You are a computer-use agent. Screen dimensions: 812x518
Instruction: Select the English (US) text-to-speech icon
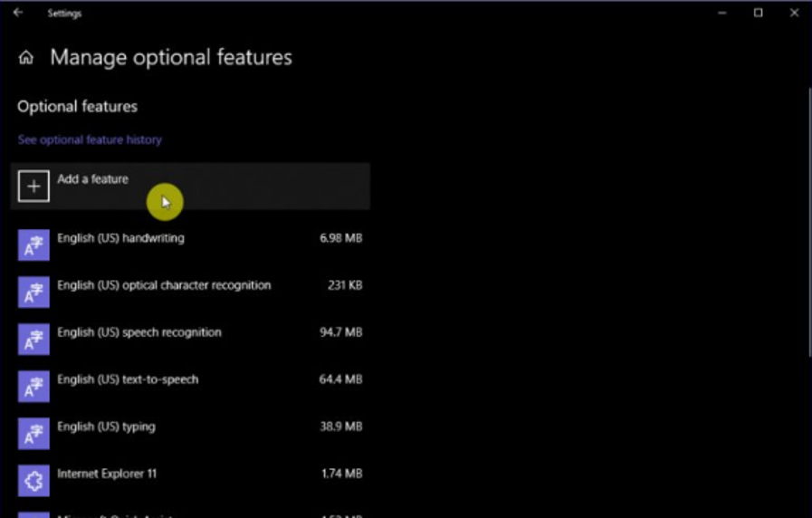tap(33, 387)
